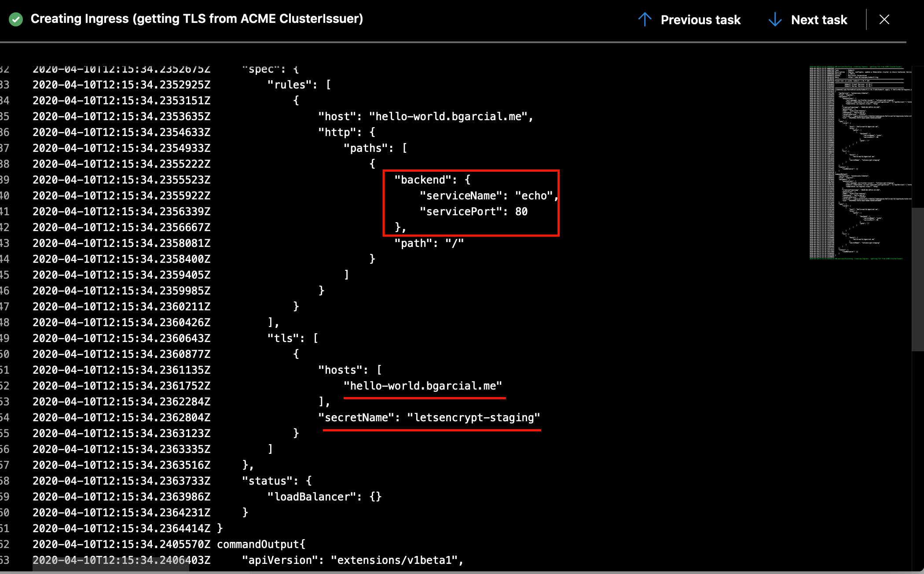Click timestamp 2020-04-10T12:15:34.2353635Z

pyautogui.click(x=121, y=116)
